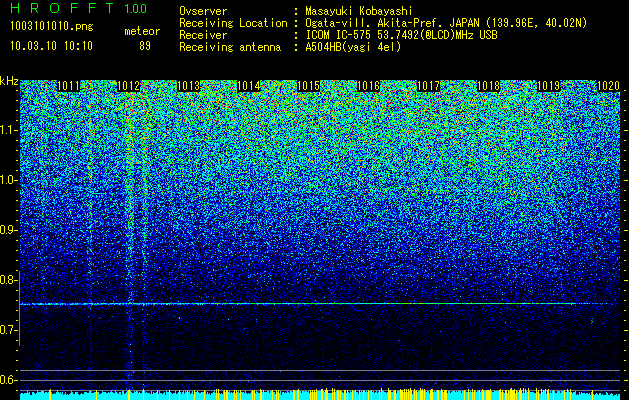Image resolution: width=629 pixels, height=400 pixels.
Task: Click the 1011 time marker
Action: [x=68, y=86]
